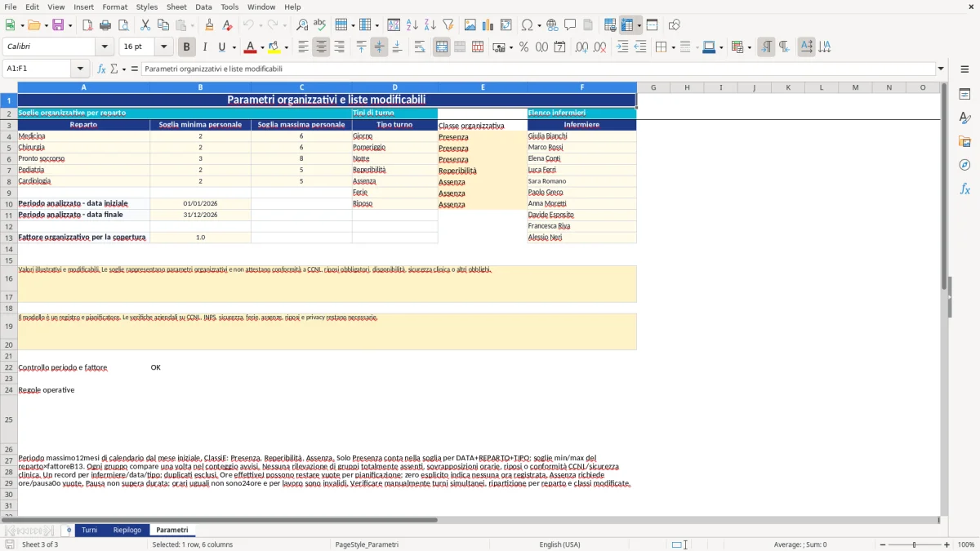Align text left
The height and width of the screenshot is (551, 980).
[303, 47]
